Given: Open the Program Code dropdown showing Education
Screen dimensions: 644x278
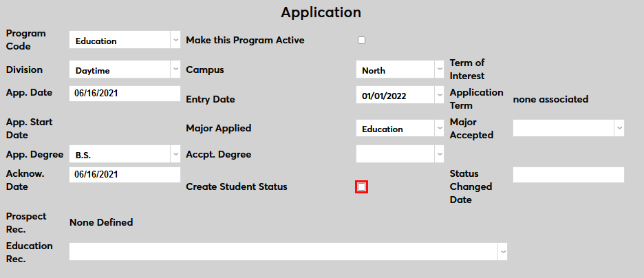Looking at the screenshot, I should (x=125, y=40).
